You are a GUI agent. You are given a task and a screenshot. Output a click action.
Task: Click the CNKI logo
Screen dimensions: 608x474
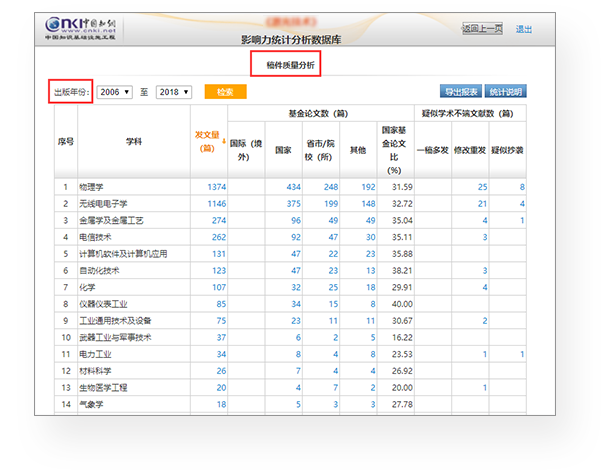[x=81, y=28]
